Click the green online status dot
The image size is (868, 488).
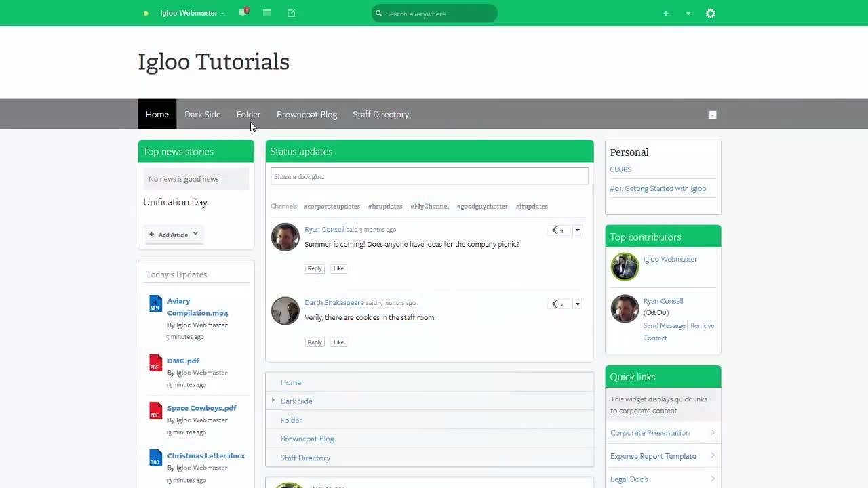[x=146, y=13]
